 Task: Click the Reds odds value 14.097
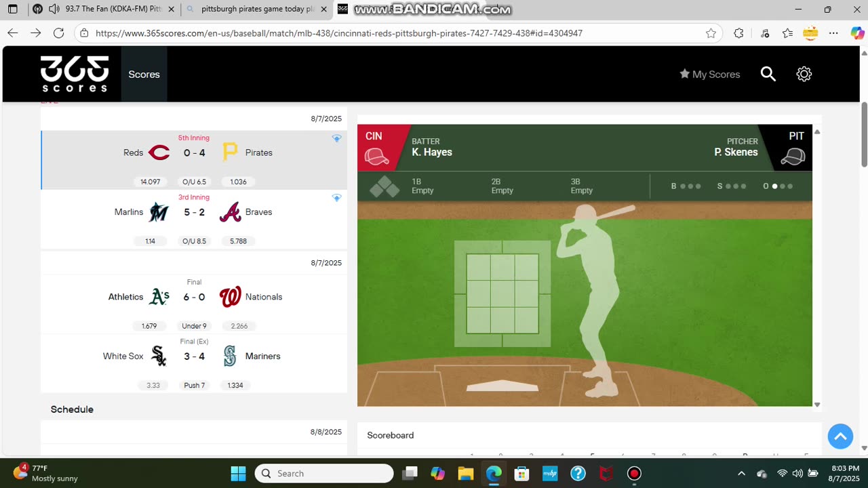pyautogui.click(x=150, y=182)
